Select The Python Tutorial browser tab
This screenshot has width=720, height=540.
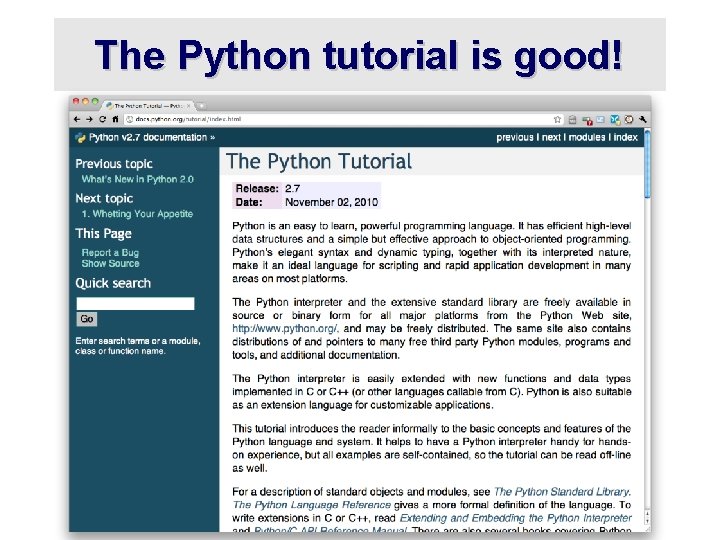tap(148, 106)
